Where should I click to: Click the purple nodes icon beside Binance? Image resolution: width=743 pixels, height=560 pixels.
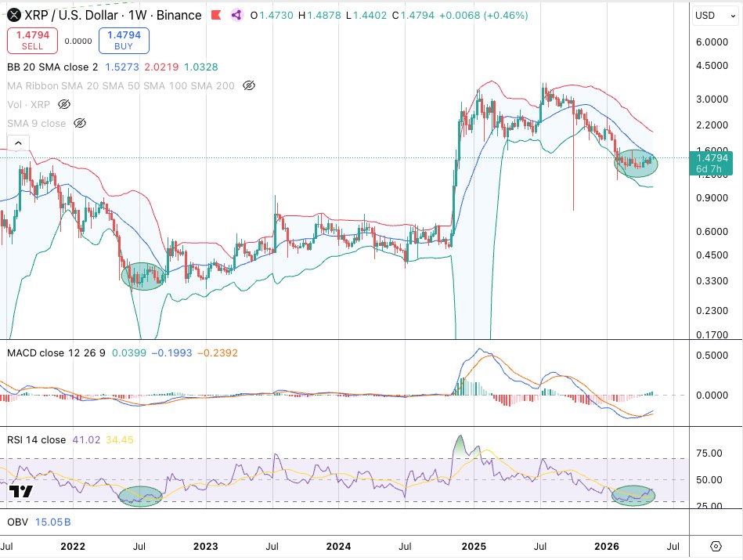click(x=236, y=15)
